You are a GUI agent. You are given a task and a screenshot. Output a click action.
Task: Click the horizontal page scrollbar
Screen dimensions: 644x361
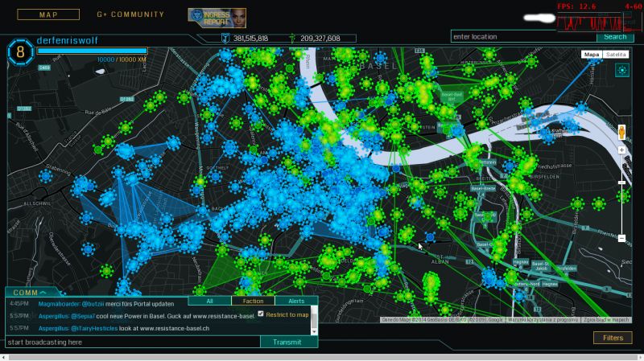[322, 357]
